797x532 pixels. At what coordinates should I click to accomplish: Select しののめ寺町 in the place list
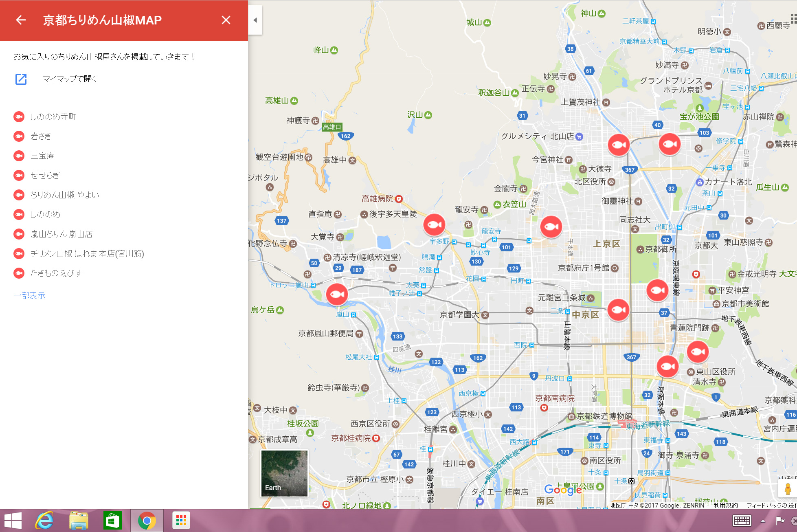click(x=53, y=117)
